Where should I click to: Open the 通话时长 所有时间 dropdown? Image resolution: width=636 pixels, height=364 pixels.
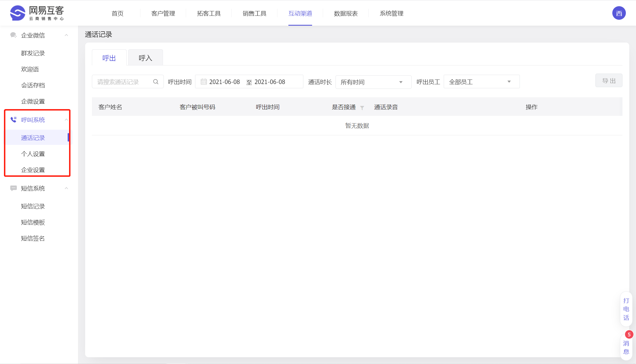click(373, 82)
